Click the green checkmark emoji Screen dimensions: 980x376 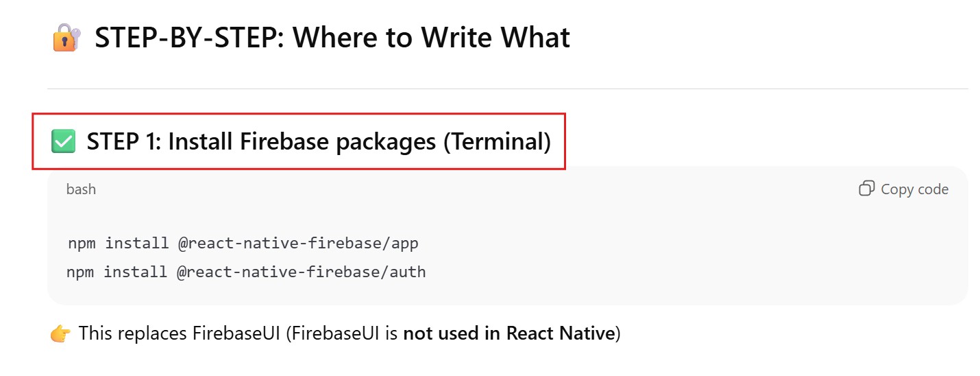click(63, 142)
